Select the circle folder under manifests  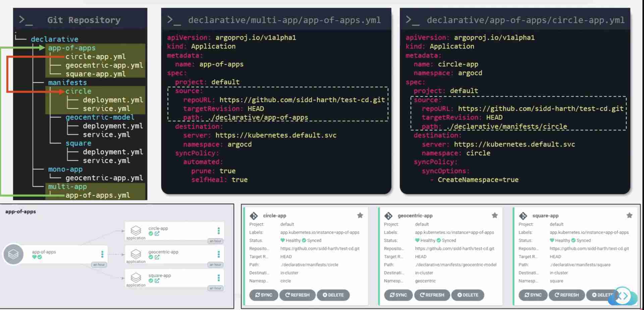[x=78, y=91]
